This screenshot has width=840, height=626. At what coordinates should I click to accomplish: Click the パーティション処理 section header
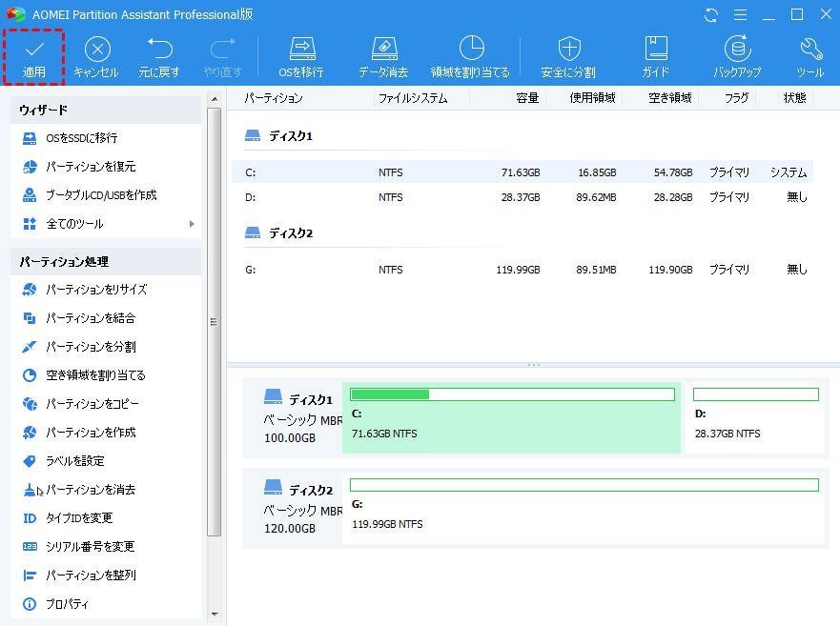pos(106,262)
